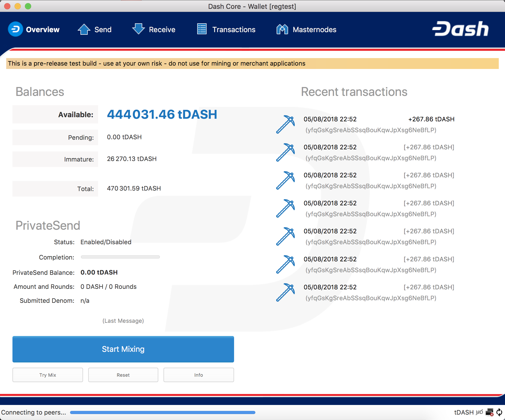Image resolution: width=505 pixels, height=420 pixels.
Task: Click the pre-release test build warning banner
Action: tap(252, 64)
